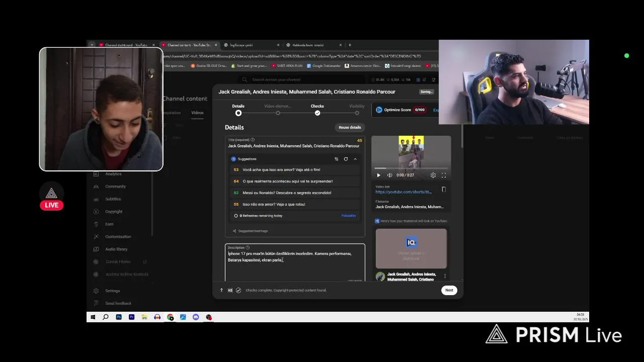The image size is (644, 362).
Task: Open Community in the sidebar
Action: (x=115, y=187)
